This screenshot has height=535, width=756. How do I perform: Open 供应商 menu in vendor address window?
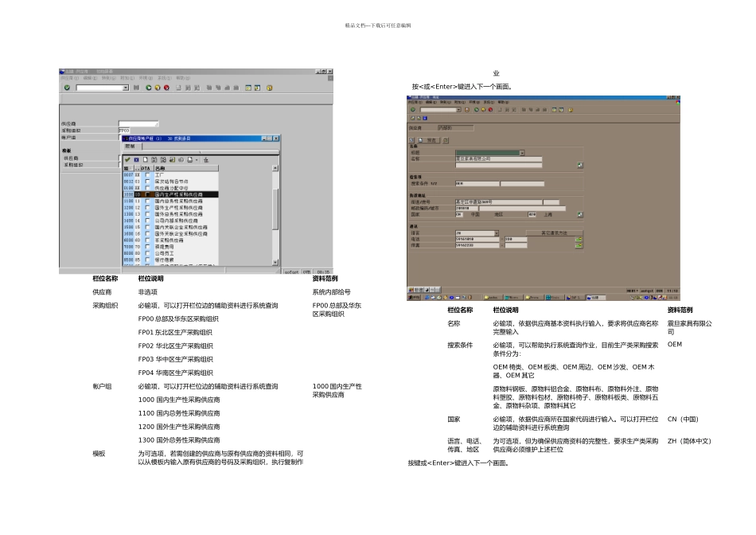pyautogui.click(x=415, y=102)
